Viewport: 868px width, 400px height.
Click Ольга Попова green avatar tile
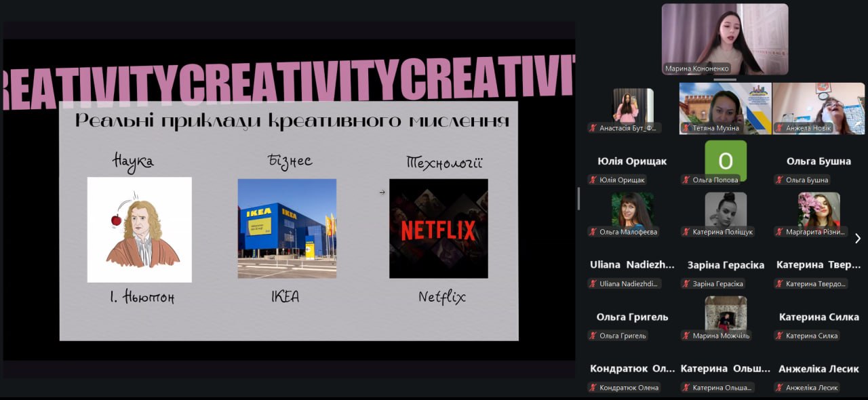(725, 161)
